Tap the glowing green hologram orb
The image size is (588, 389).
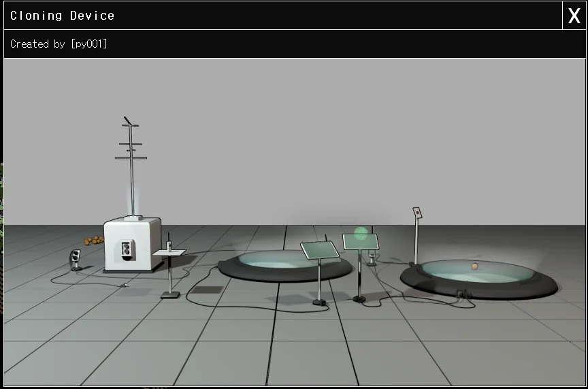[361, 232]
